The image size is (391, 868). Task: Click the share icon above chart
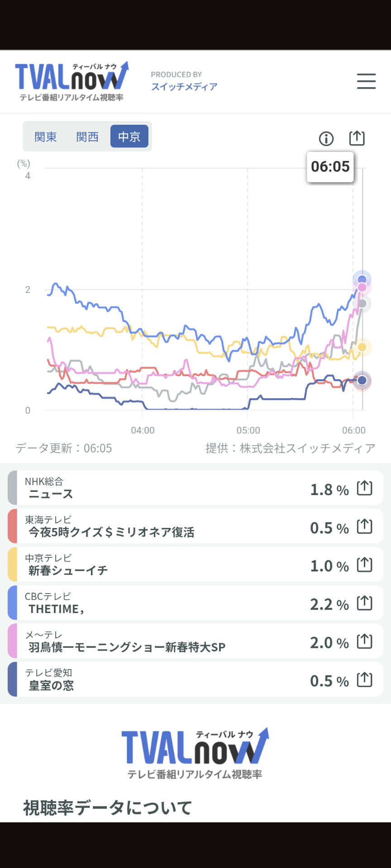point(357,138)
